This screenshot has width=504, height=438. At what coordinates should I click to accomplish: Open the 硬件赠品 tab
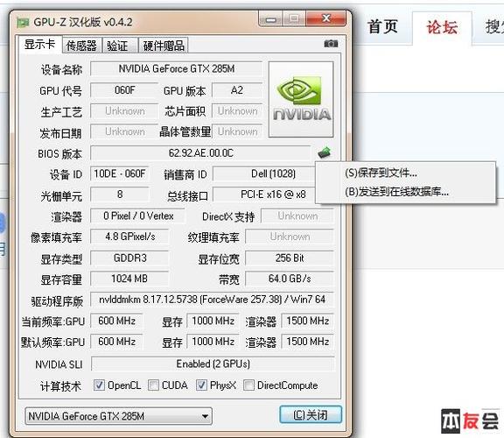[164, 46]
